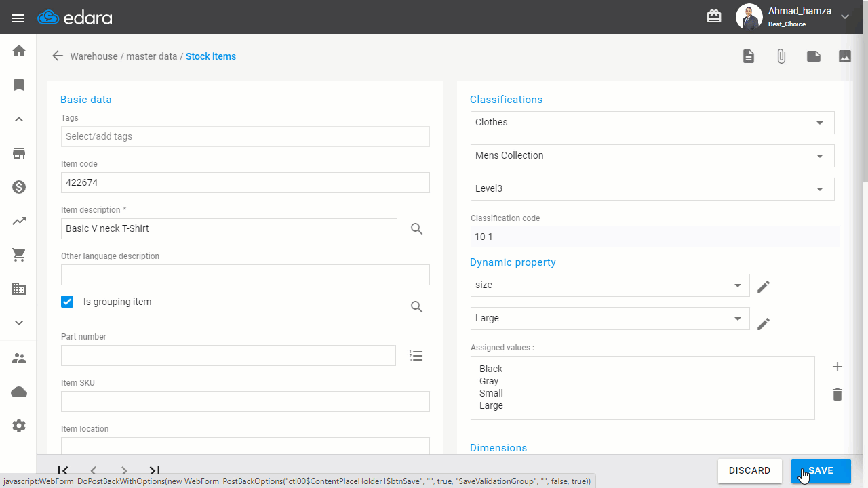
Task: Search by item description magnifier
Action: pos(417,229)
